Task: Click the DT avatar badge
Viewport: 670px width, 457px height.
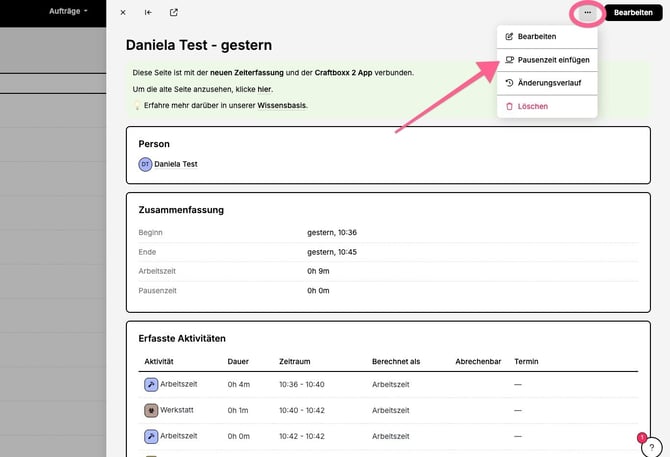Action: (145, 164)
